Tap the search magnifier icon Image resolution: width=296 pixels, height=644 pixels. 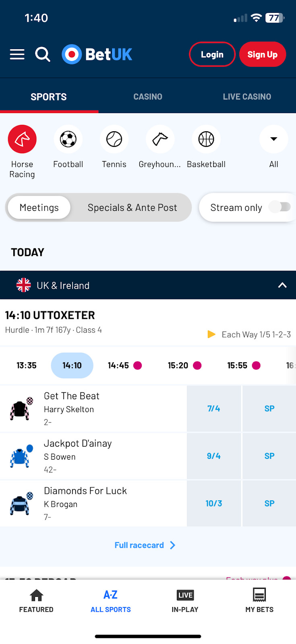click(x=42, y=54)
